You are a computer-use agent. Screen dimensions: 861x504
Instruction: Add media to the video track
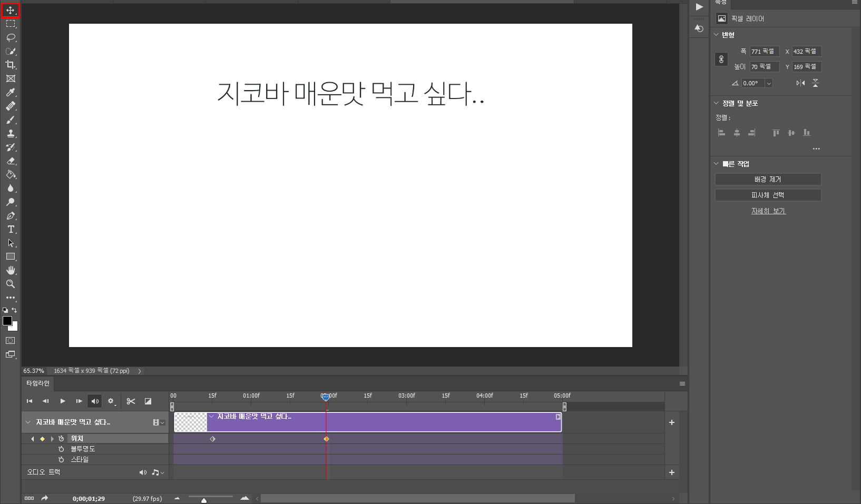coord(672,422)
